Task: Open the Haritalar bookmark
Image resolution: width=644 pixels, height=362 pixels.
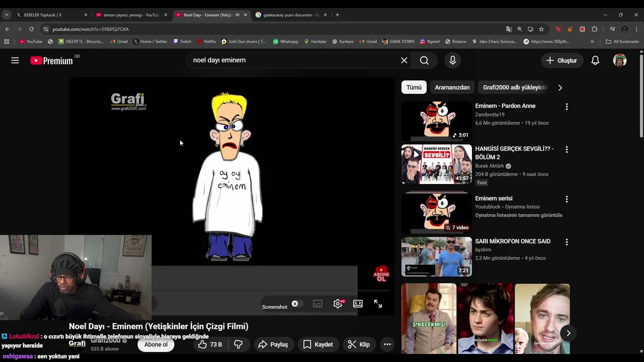Action: click(315, 42)
